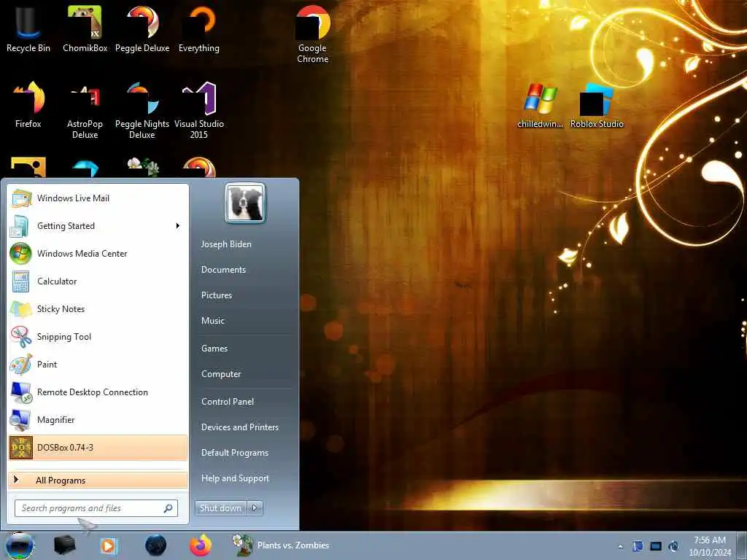747x560 pixels.
Task: Click the Start orb button
Action: [20, 545]
